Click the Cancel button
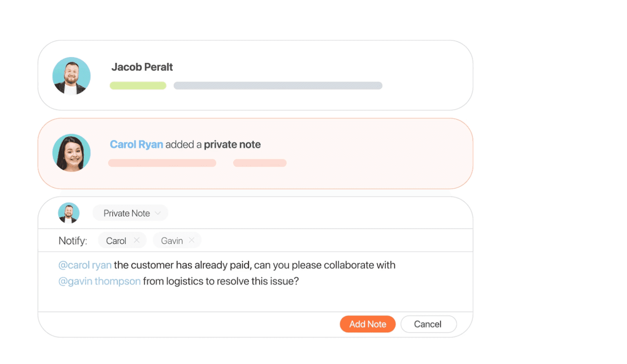This screenshot has height=364, width=627. 428,324
